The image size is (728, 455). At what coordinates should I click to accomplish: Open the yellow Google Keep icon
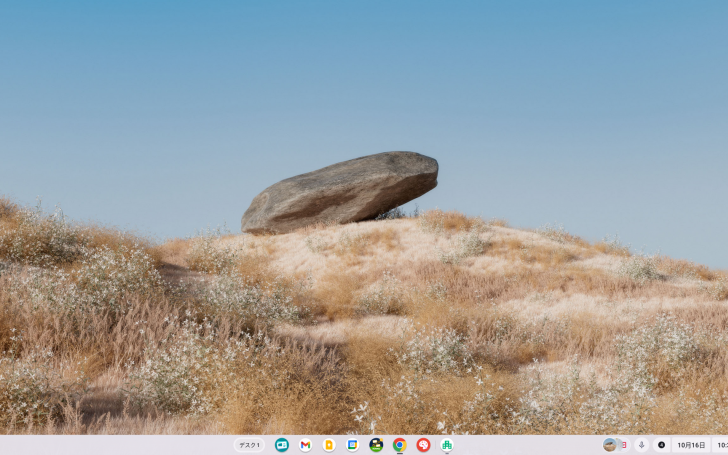(328, 445)
